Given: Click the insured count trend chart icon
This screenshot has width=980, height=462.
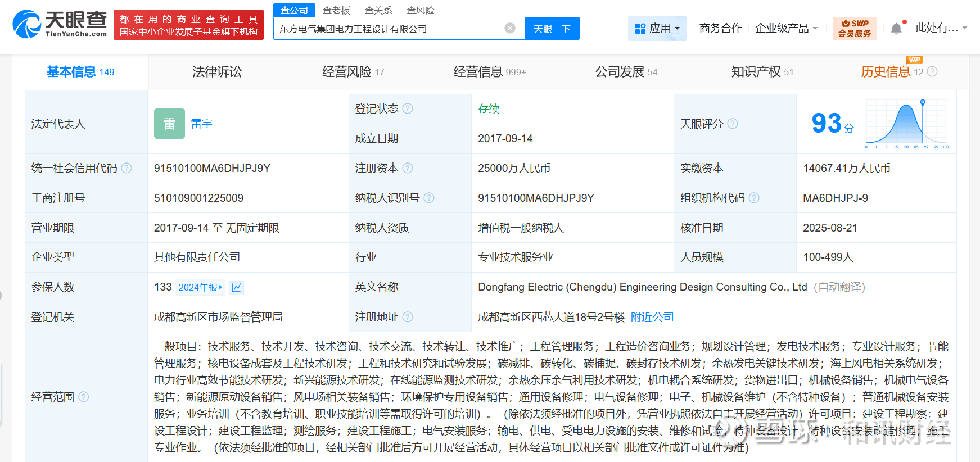Looking at the screenshot, I should (237, 287).
